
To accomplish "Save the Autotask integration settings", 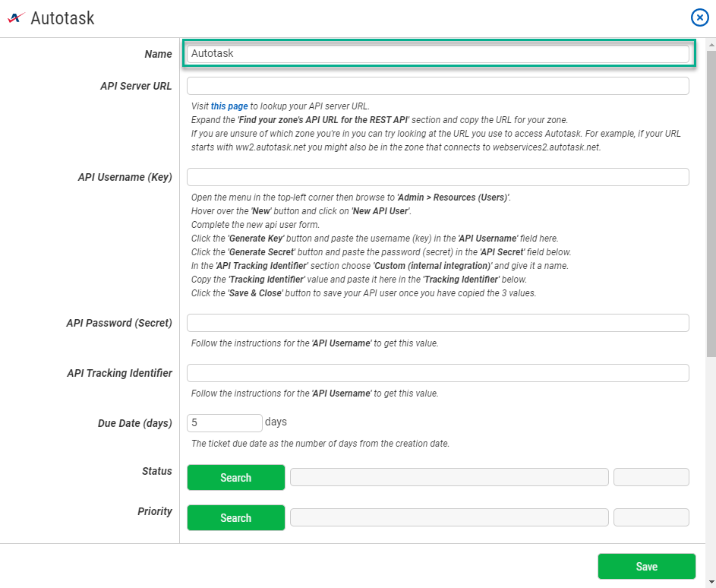I will click(x=646, y=567).
